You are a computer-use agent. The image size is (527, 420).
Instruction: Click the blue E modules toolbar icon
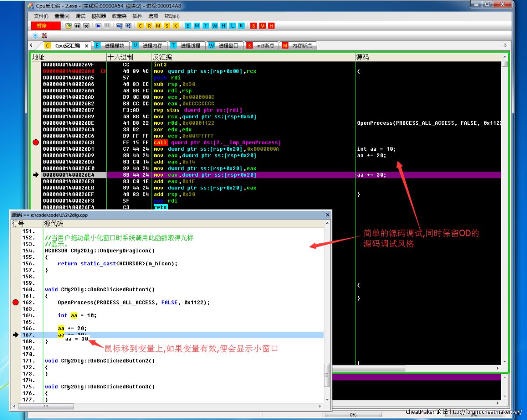188,26
